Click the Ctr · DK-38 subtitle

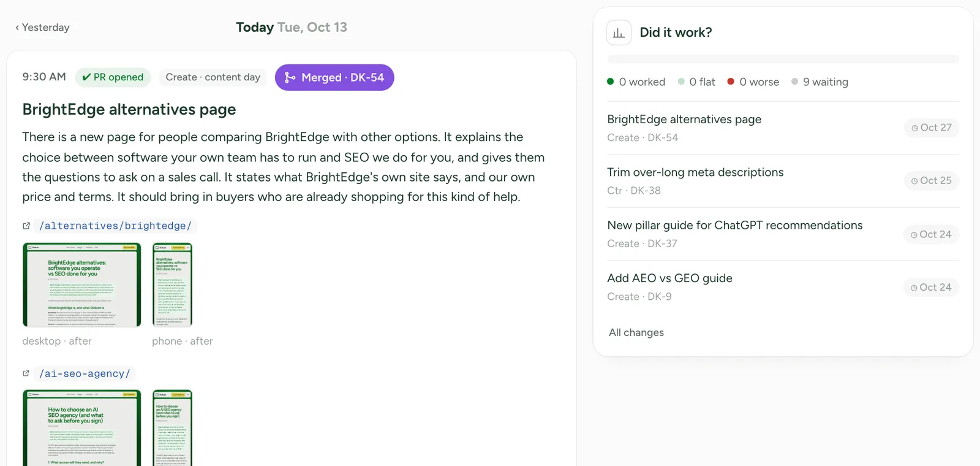[x=634, y=191]
